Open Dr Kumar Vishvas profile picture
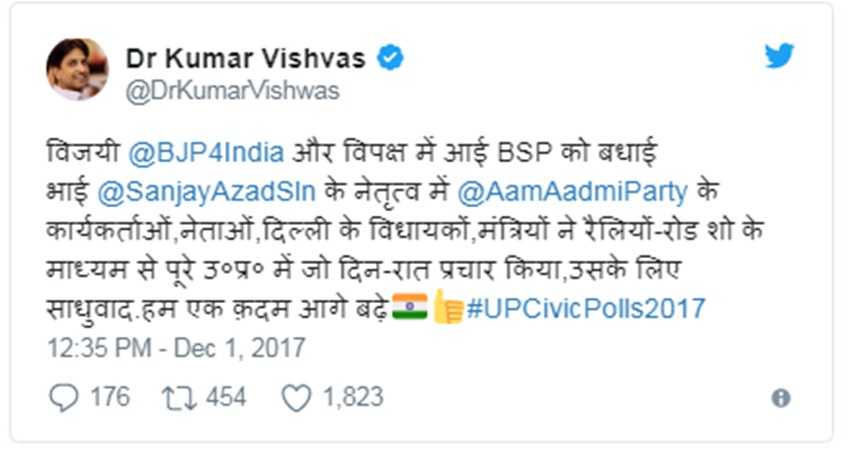This screenshot has height=461, width=850. 77,70
